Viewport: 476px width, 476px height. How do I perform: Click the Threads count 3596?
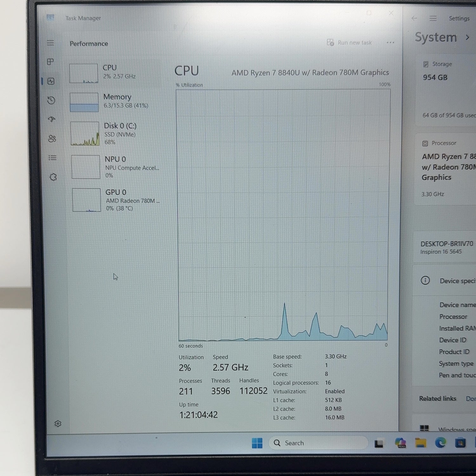(x=221, y=391)
